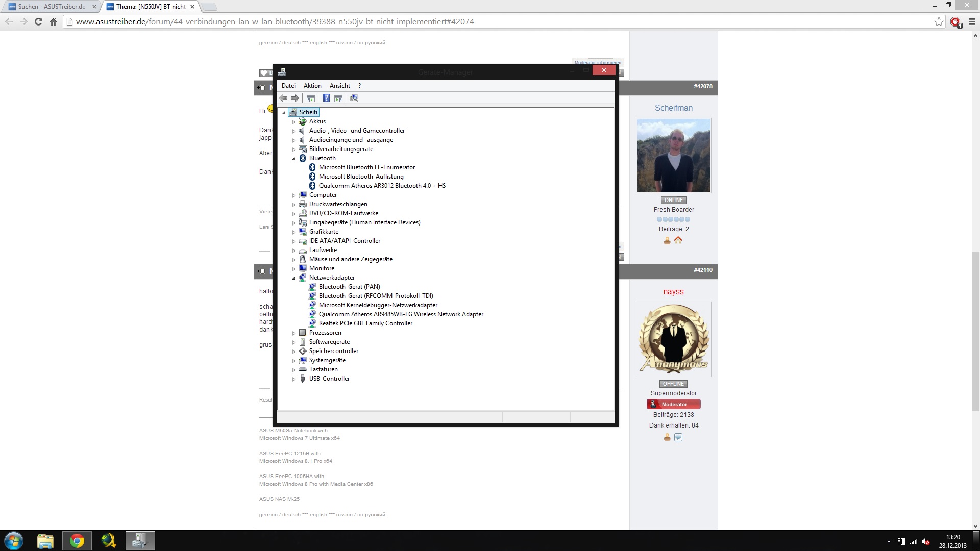Image resolution: width=980 pixels, height=551 pixels.
Task: Open the Windows Start button
Action: coord(14,541)
